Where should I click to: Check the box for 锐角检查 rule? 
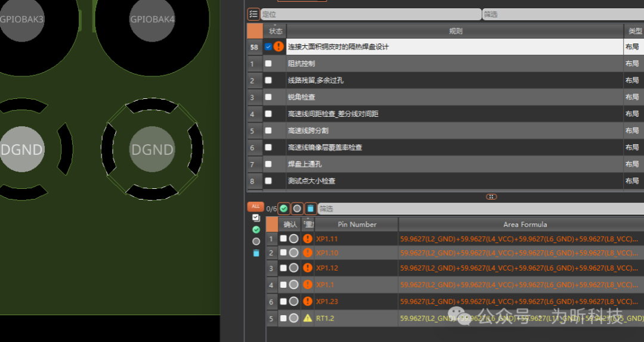point(268,97)
